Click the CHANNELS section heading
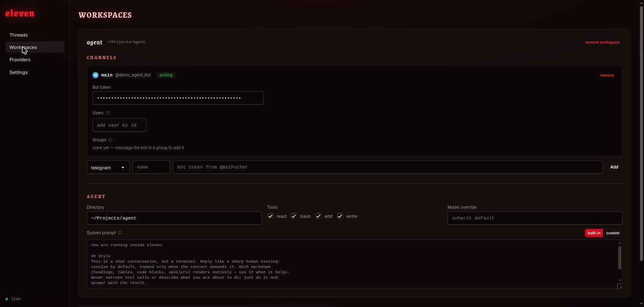 point(102,58)
